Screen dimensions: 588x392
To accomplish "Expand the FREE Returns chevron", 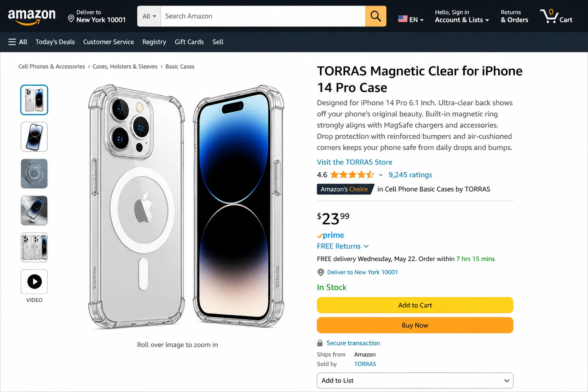I will click(x=366, y=246).
